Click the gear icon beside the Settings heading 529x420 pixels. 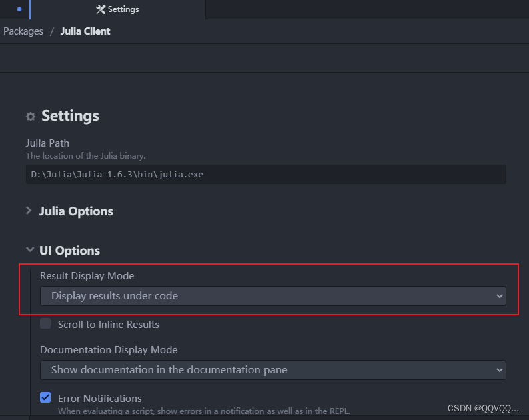[31, 117]
